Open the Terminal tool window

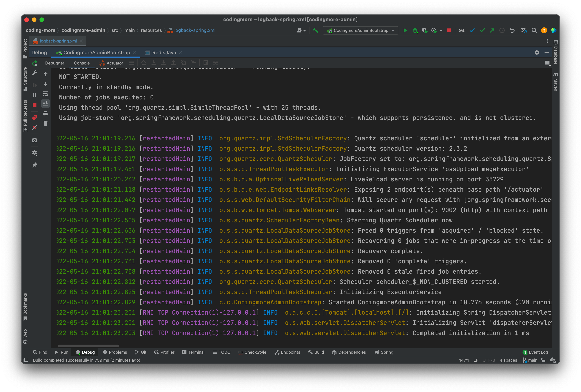193,352
